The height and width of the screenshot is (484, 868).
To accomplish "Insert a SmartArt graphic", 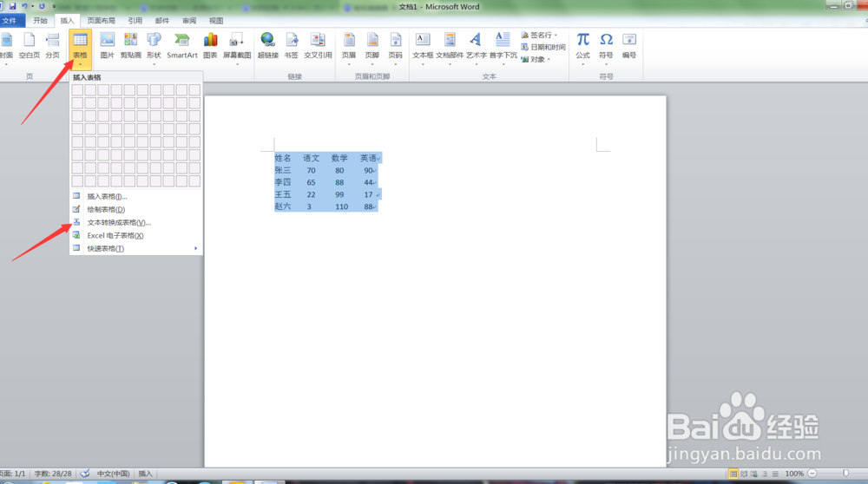I will 182,46.
